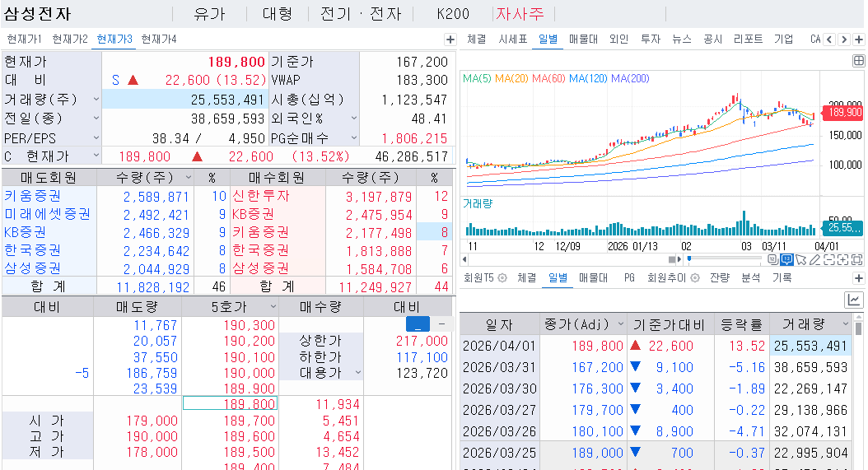
Task: Toggle the highlighted speech-bubble data tooltip icon
Action: point(786,259)
